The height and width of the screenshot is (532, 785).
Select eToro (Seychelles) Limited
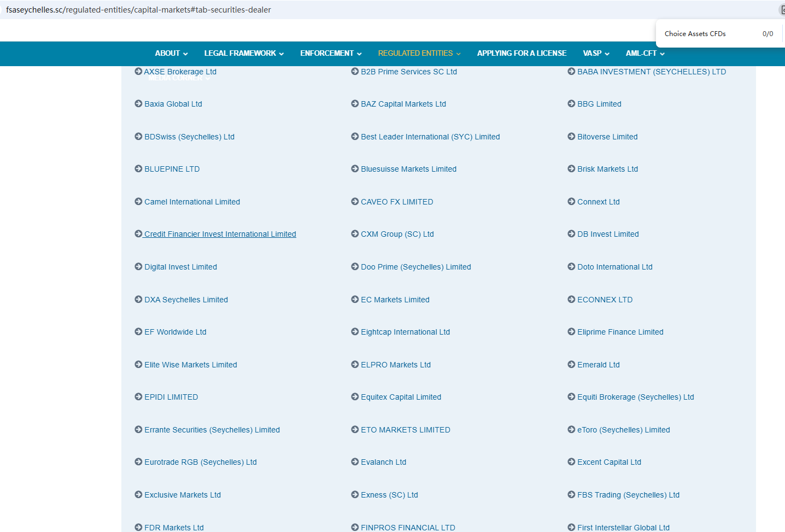[624, 430]
